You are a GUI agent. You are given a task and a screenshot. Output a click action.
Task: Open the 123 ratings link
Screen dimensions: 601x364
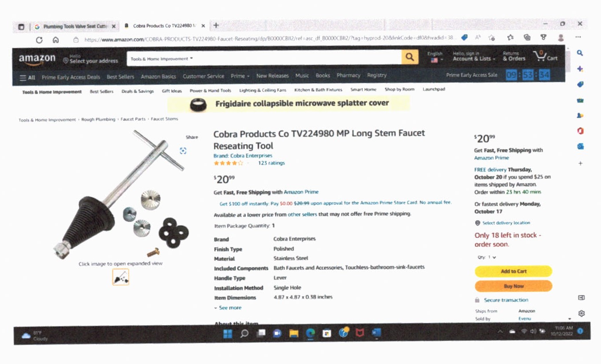[x=271, y=163]
